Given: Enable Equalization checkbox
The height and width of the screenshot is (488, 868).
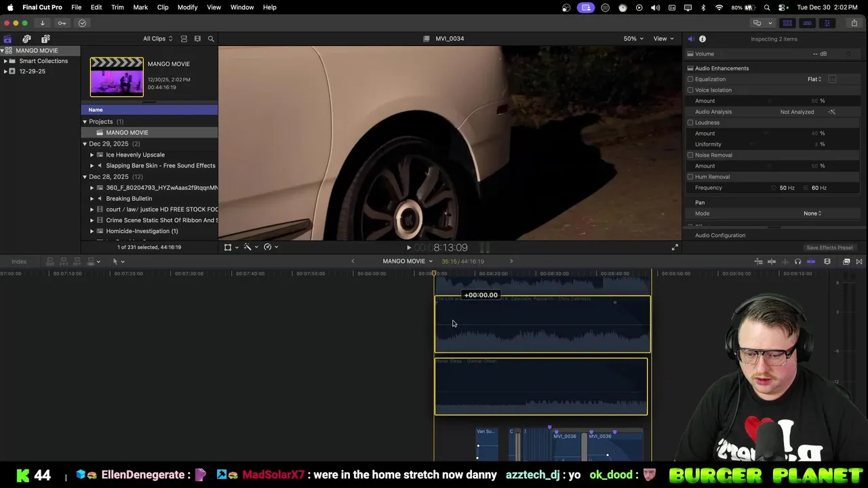Looking at the screenshot, I should pyautogui.click(x=690, y=79).
